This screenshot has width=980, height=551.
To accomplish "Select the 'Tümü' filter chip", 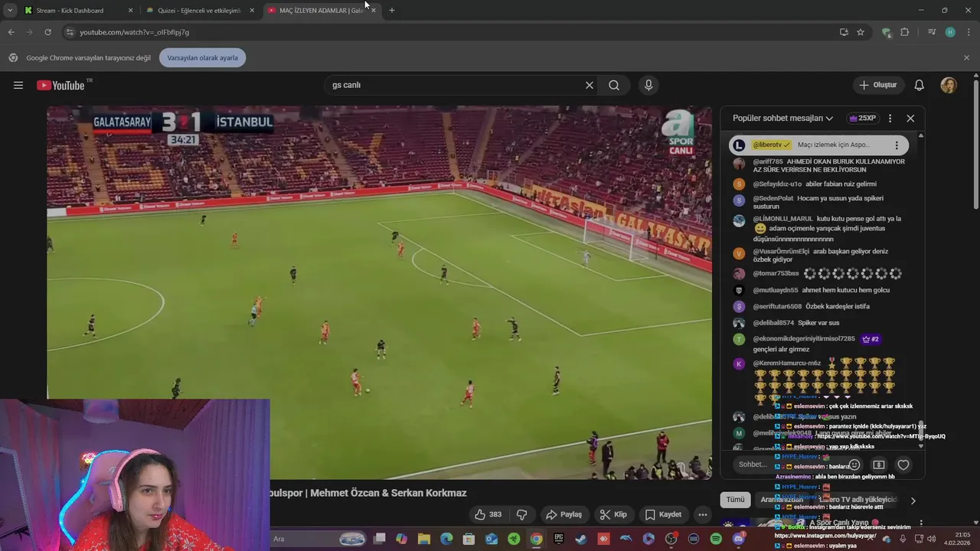I will click(x=735, y=500).
